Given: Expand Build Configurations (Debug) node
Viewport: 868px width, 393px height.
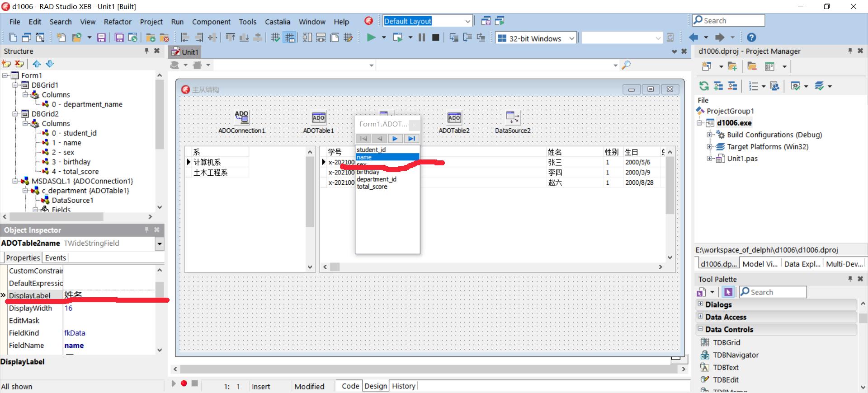Looking at the screenshot, I should (709, 135).
